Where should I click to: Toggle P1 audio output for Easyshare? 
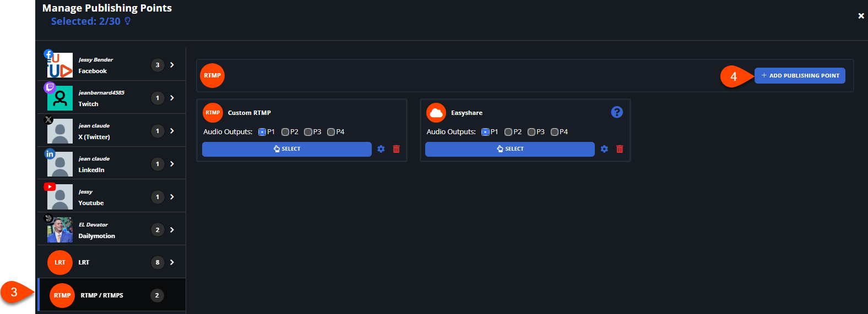point(485,132)
